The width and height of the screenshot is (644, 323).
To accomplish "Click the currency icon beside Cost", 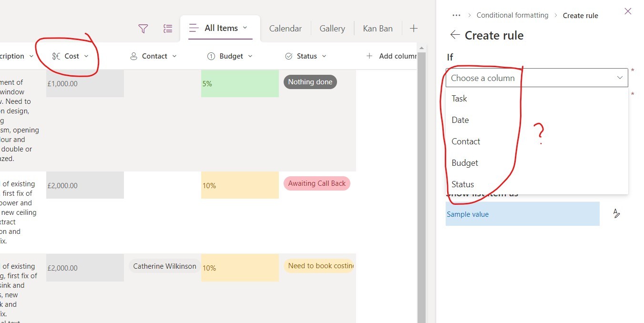I will pos(56,56).
